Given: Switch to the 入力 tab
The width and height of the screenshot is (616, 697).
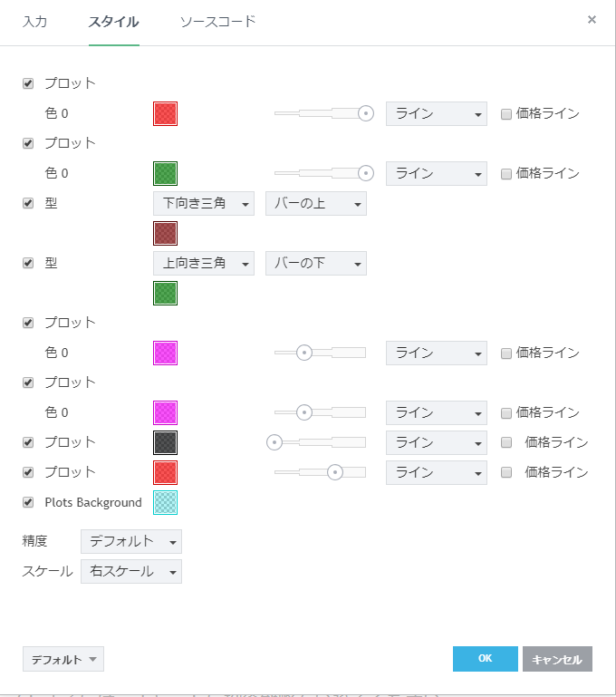Looking at the screenshot, I should click(x=35, y=21).
